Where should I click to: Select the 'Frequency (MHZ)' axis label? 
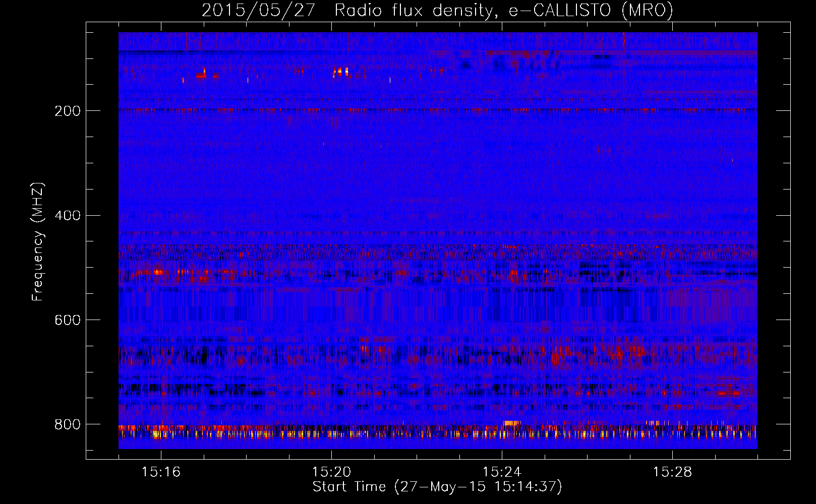coord(38,241)
